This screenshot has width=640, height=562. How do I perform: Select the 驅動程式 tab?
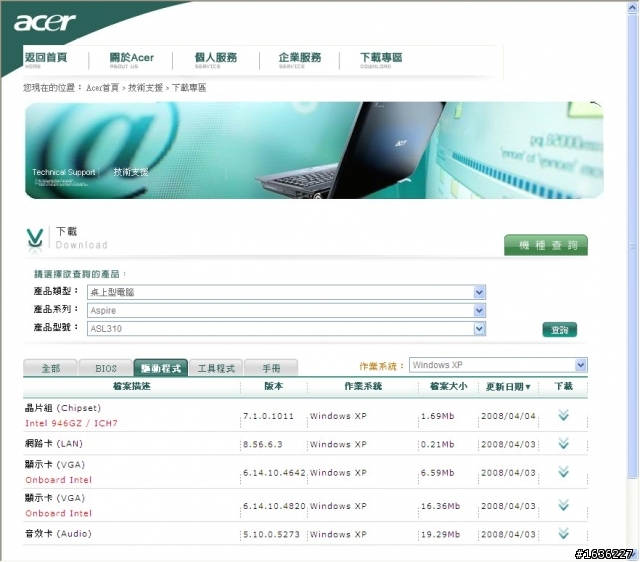click(161, 368)
